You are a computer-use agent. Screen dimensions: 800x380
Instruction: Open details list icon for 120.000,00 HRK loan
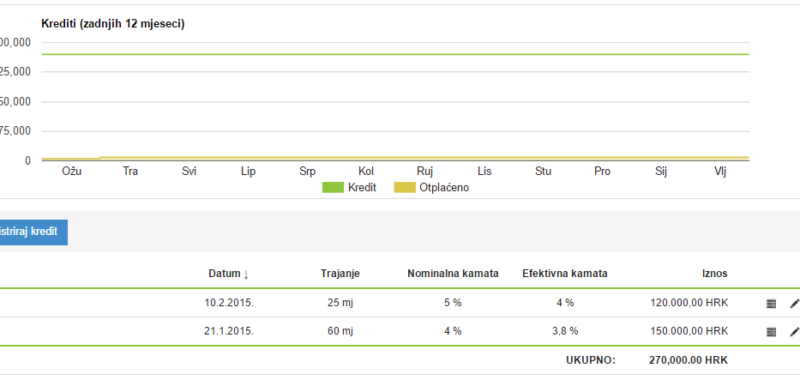(x=771, y=303)
